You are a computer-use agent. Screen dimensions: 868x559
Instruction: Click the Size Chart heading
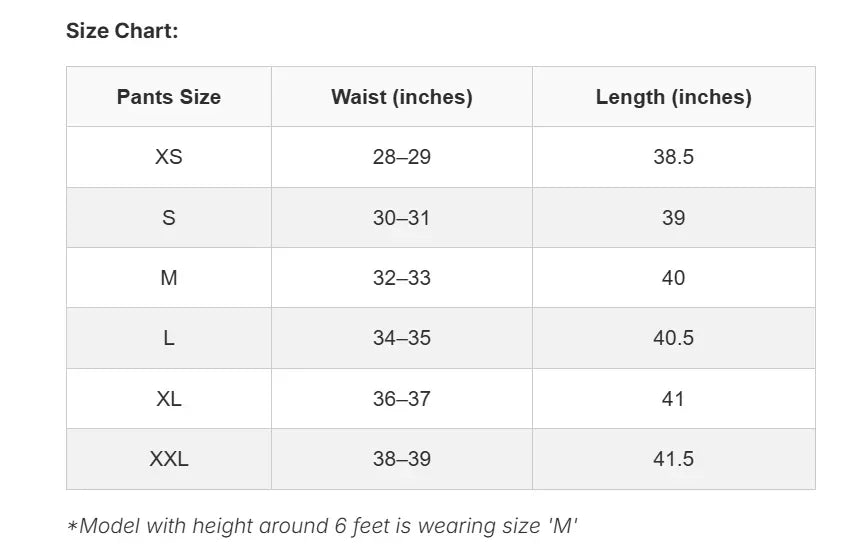(122, 31)
